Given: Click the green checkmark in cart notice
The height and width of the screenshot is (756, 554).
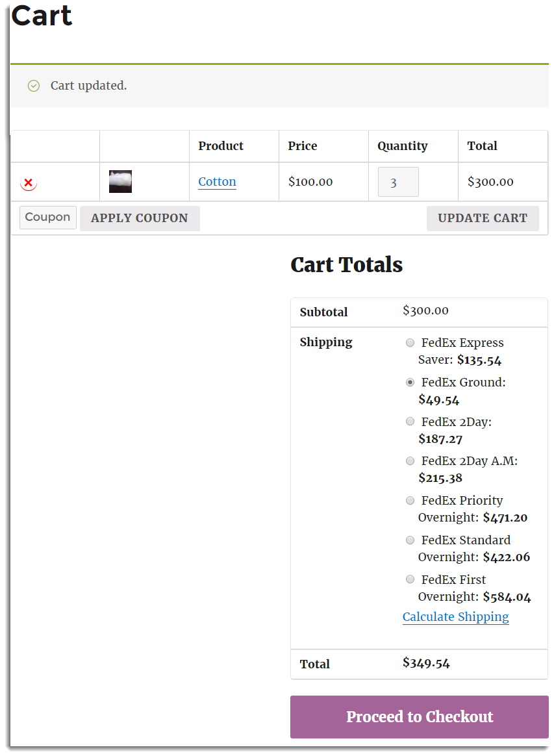Looking at the screenshot, I should coord(33,85).
